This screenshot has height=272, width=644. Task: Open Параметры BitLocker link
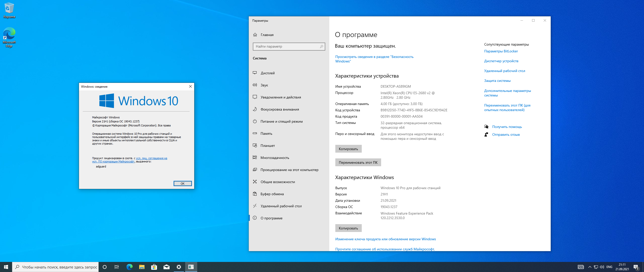(501, 51)
